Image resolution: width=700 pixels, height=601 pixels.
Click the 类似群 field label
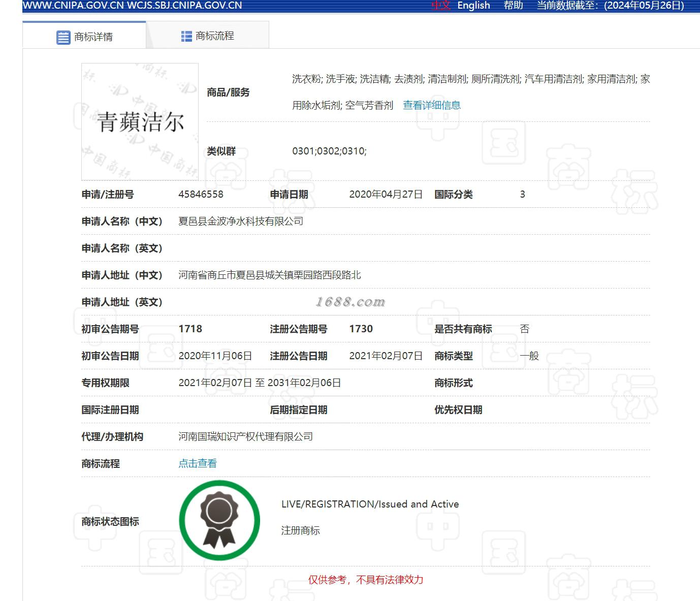[221, 151]
